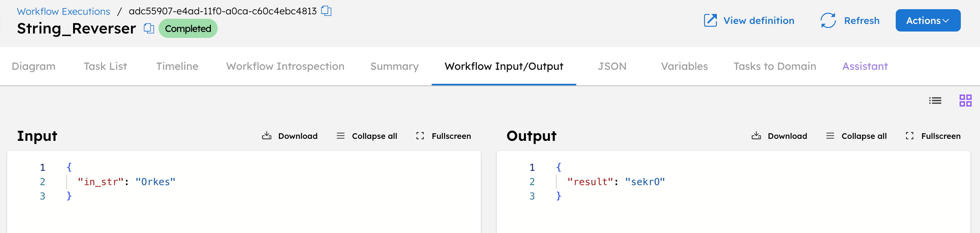Open the Assistant tab

[865, 66]
